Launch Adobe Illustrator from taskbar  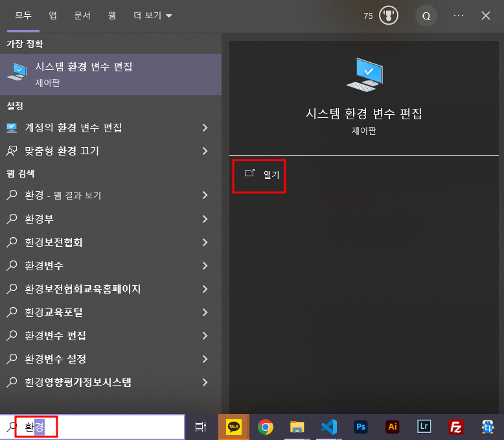[393, 427]
